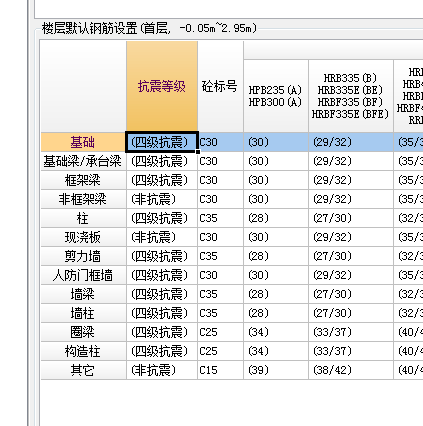
Task: Click 框架梁 seismic grade cell
Action: click(162, 180)
